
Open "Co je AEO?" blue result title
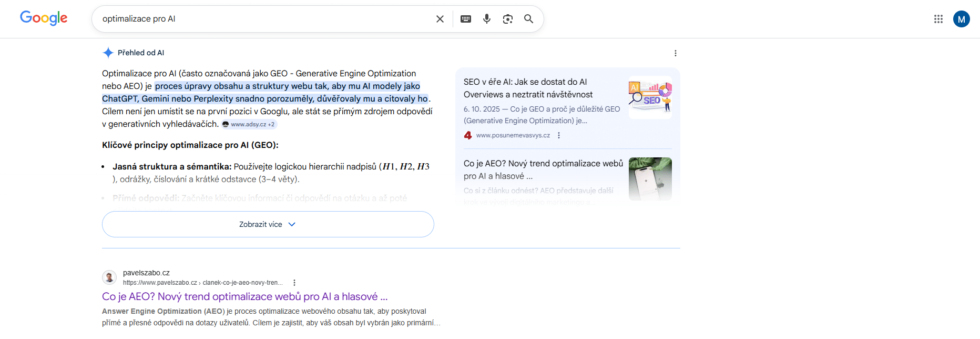(244, 296)
